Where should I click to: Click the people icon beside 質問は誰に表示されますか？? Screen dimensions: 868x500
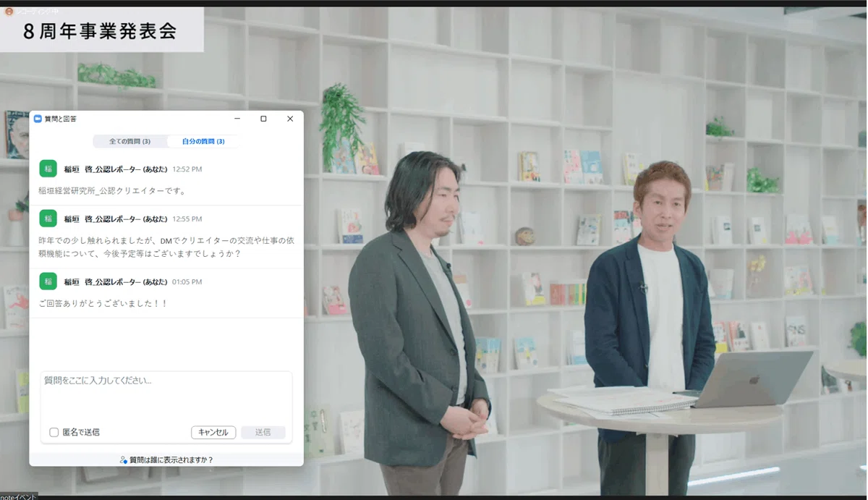tap(124, 459)
